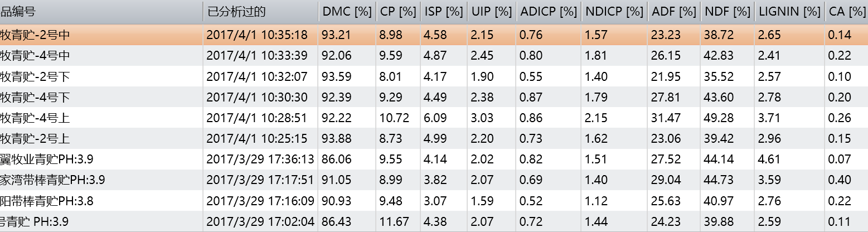This screenshot has height=232, width=868.
Task: Select the 阳带棒青贮PH:3.8 row
Action: click(x=434, y=201)
